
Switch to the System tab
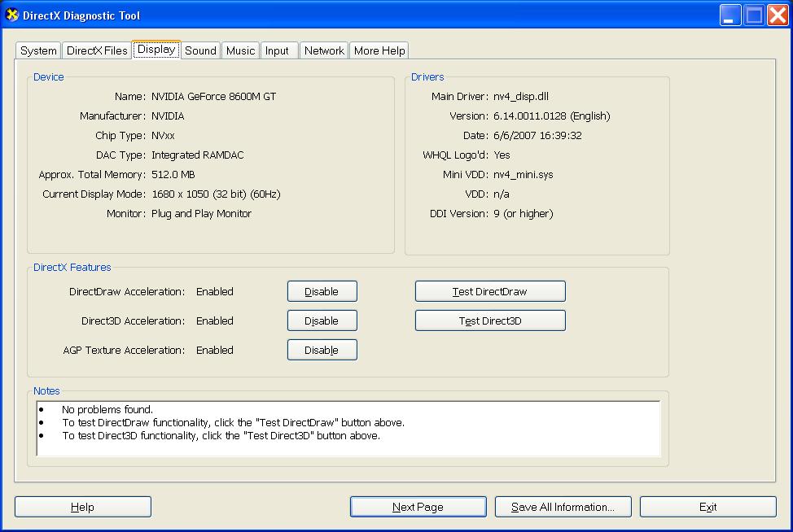(38, 50)
